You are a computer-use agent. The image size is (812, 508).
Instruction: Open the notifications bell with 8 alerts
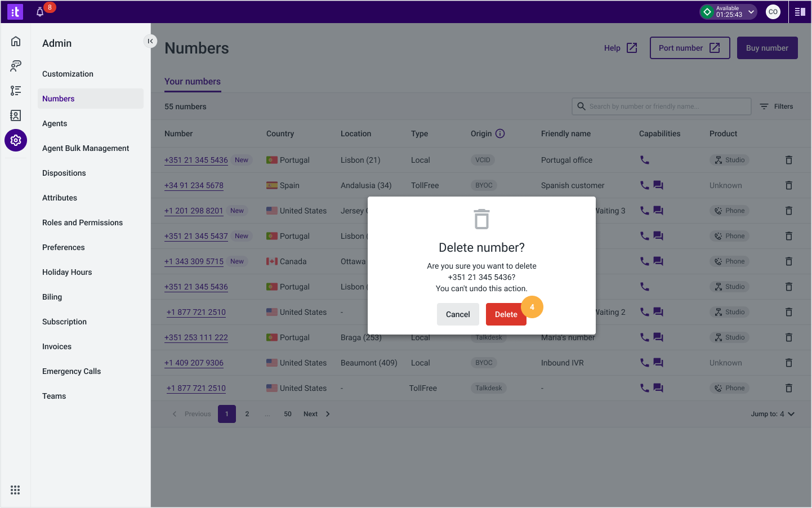click(39, 11)
